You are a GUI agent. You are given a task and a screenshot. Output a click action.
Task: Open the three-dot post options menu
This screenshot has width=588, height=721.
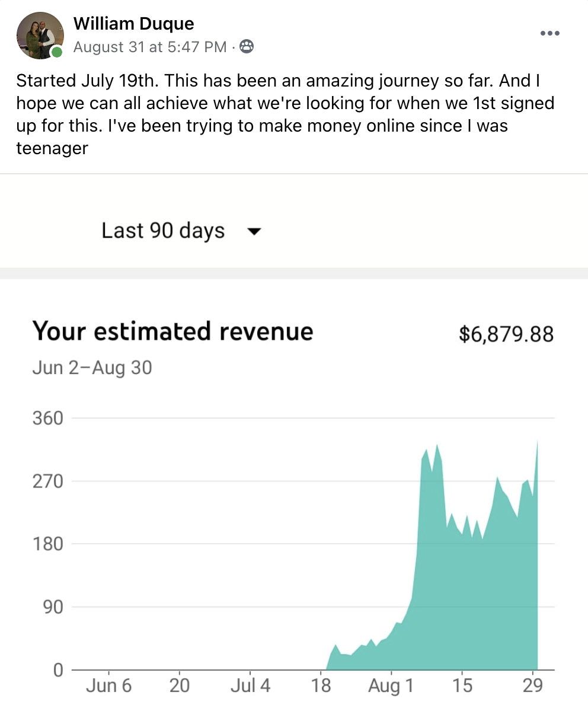pyautogui.click(x=550, y=33)
